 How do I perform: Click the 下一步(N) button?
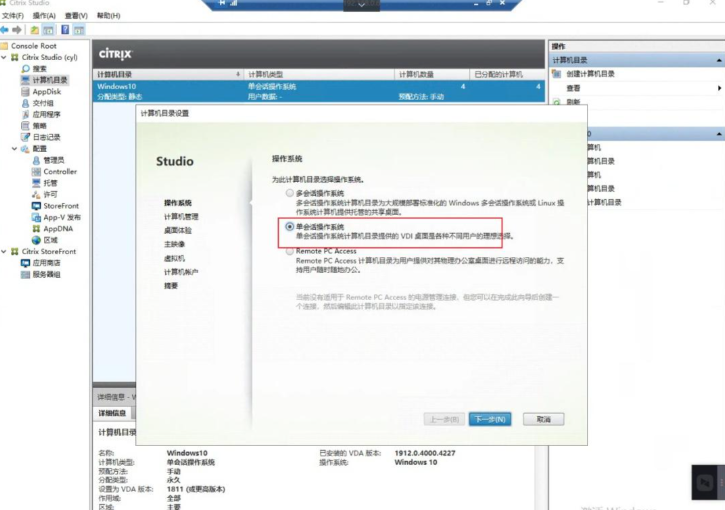489,419
